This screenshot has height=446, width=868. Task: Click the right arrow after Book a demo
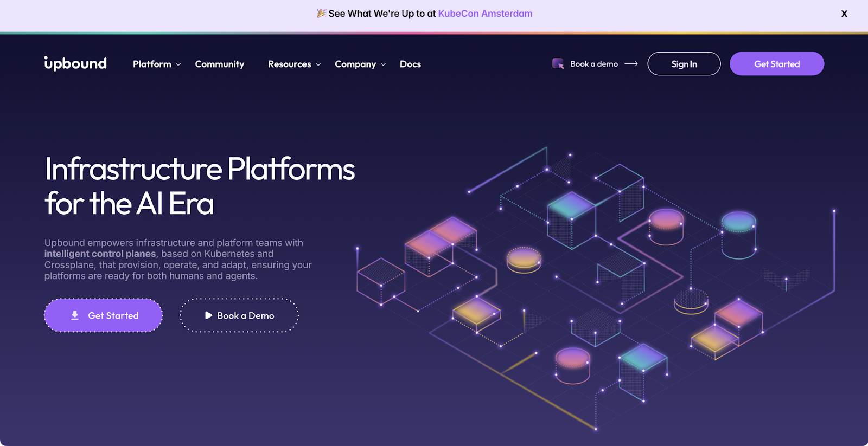(631, 64)
